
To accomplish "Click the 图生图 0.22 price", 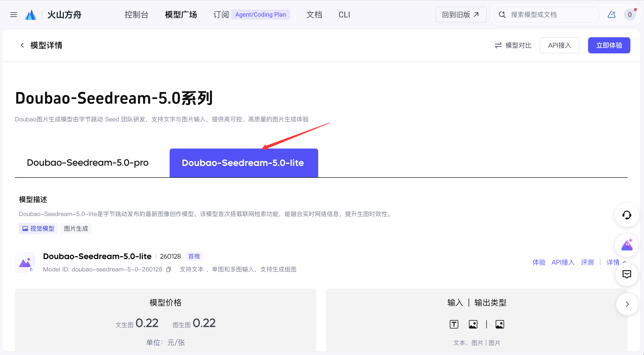I will click(194, 323).
